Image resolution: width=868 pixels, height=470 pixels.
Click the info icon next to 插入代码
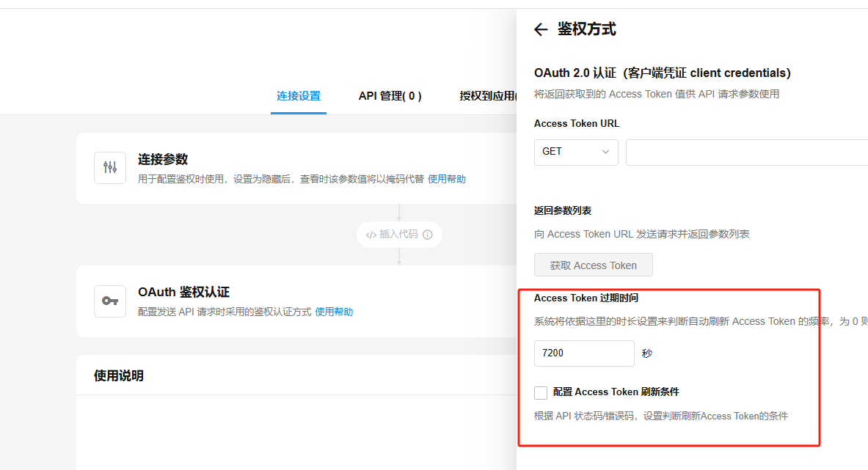point(428,235)
